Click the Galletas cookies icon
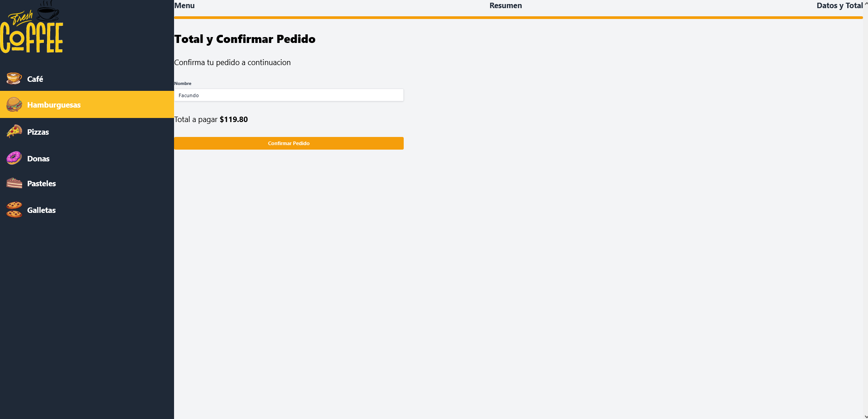Image resolution: width=868 pixels, height=419 pixels. click(x=14, y=209)
